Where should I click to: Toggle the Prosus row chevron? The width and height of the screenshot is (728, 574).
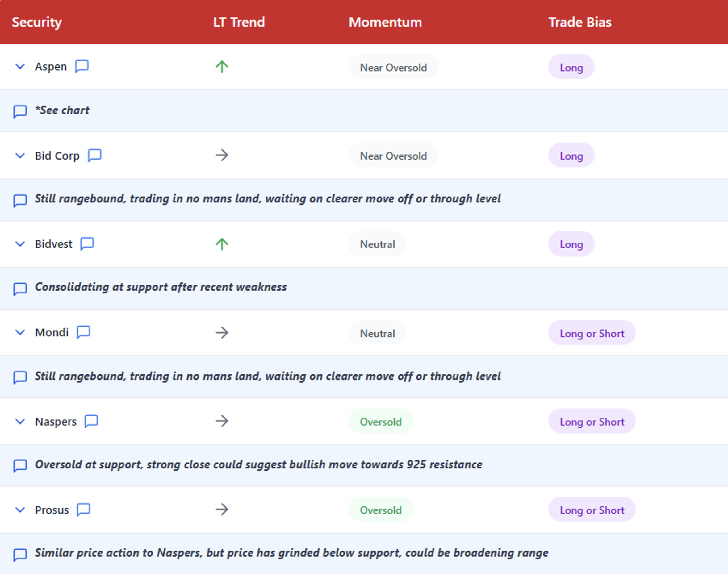click(x=20, y=510)
